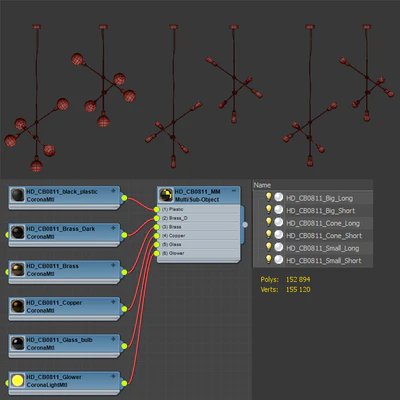400x400 pixels.
Task: Click the sphere icon beside HD_CB0811_Big_Short
Action: [279, 210]
